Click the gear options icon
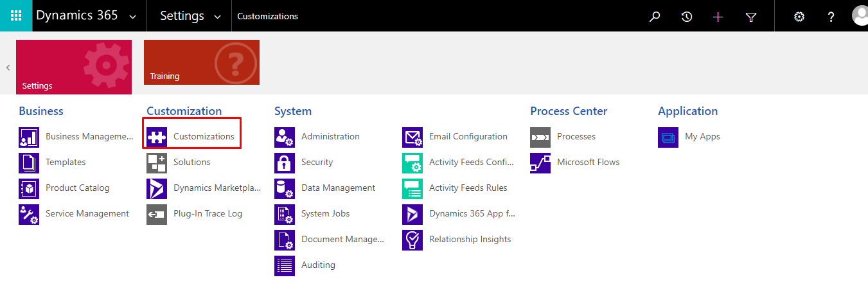The height and width of the screenshot is (291, 868). [799, 17]
